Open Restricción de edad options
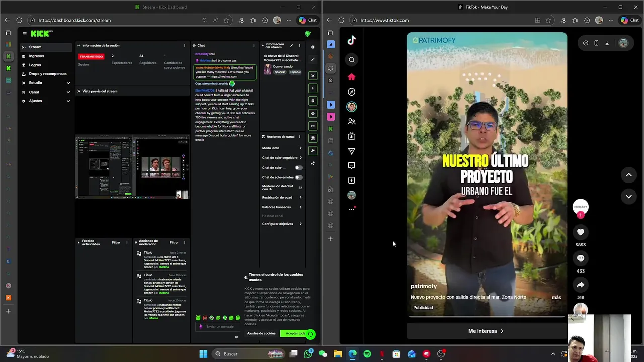This screenshot has width=644, height=362. 282,197
